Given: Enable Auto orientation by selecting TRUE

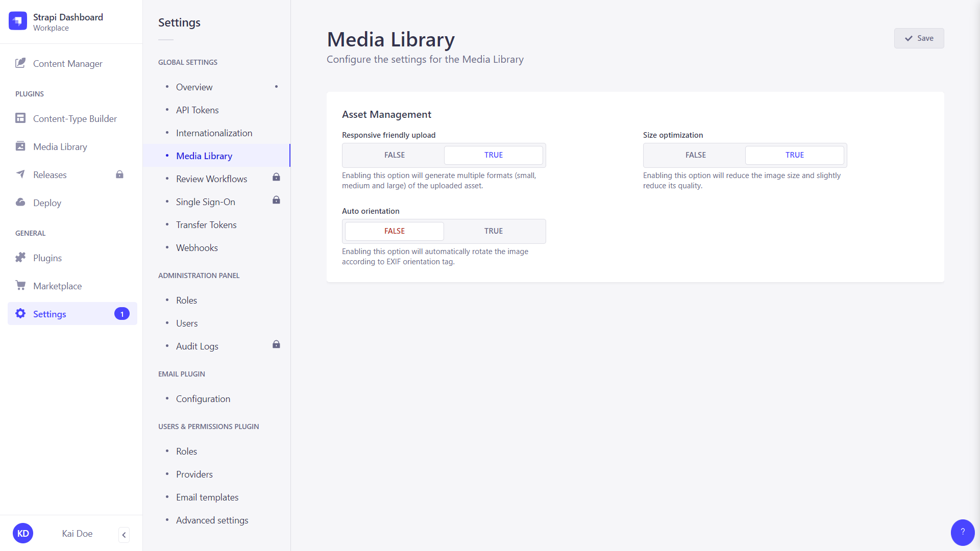Looking at the screenshot, I should point(493,231).
